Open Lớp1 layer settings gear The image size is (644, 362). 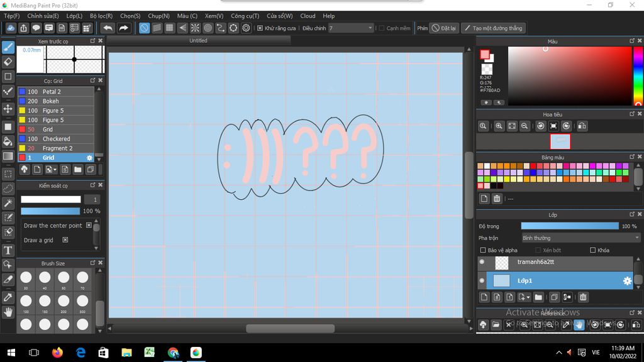pos(627,281)
